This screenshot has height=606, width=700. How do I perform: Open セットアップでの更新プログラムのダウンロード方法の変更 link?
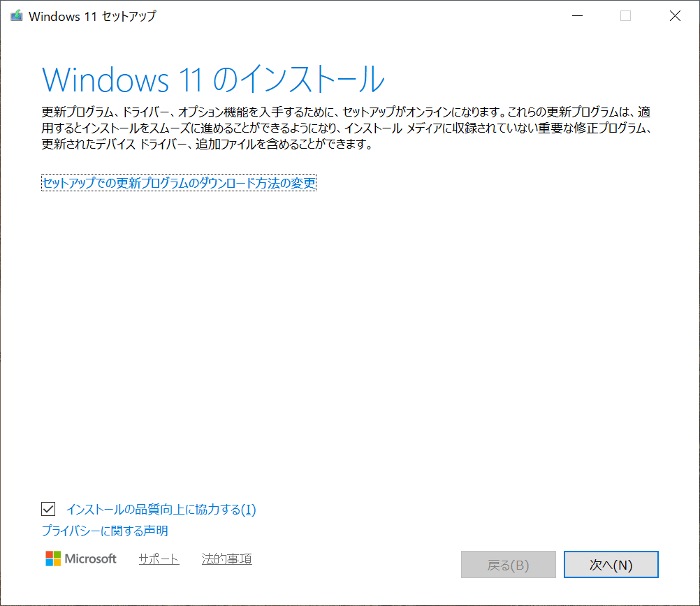pos(179,184)
